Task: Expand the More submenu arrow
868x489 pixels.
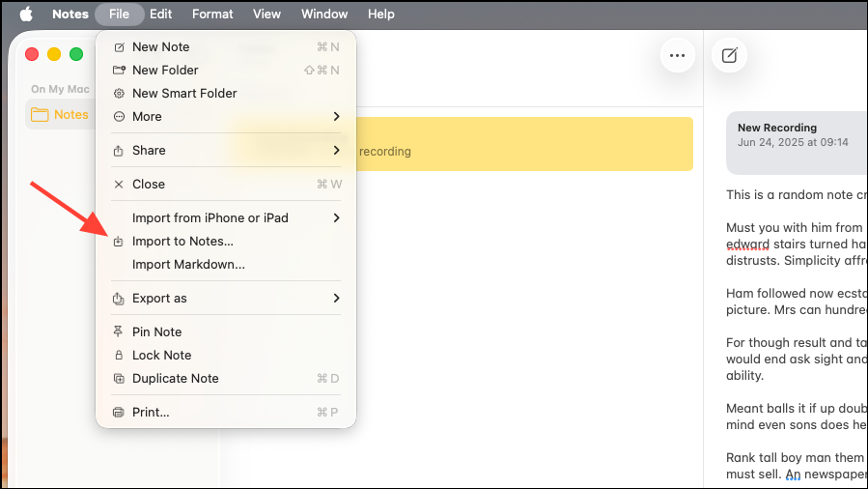Action: (336, 116)
